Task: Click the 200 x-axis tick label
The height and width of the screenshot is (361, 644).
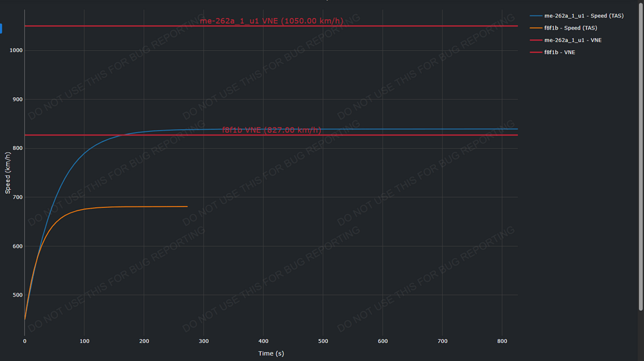Action: pyautogui.click(x=144, y=341)
